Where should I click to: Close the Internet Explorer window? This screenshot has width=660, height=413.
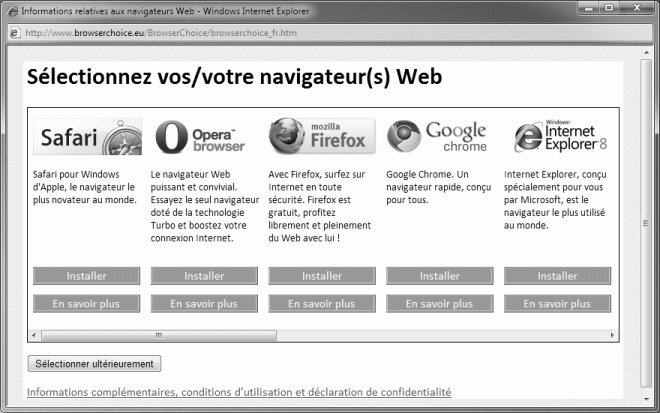pos(637,8)
